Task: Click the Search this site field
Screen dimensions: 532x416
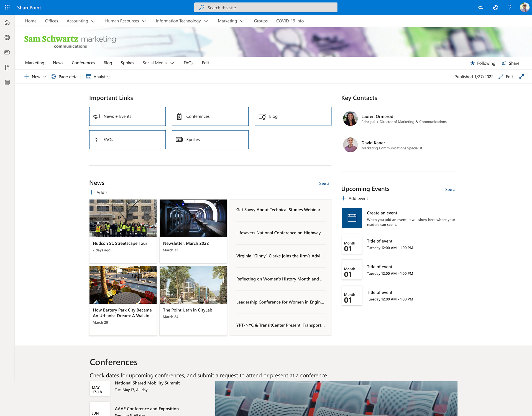Action: click(x=266, y=7)
